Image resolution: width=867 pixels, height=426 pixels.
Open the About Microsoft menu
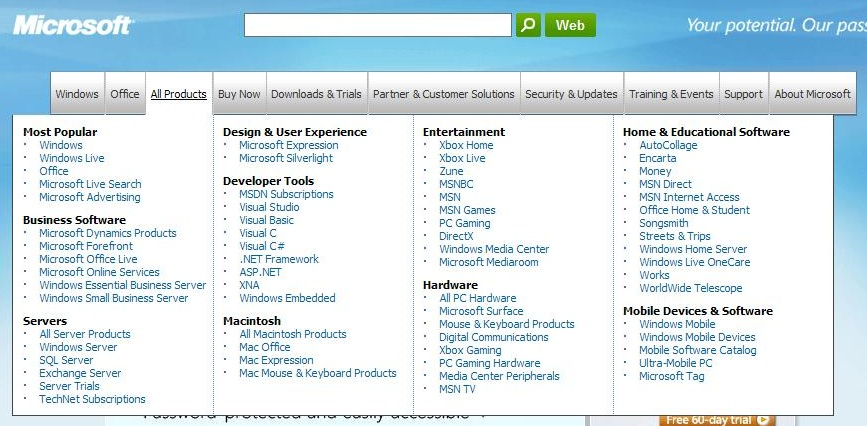(812, 94)
